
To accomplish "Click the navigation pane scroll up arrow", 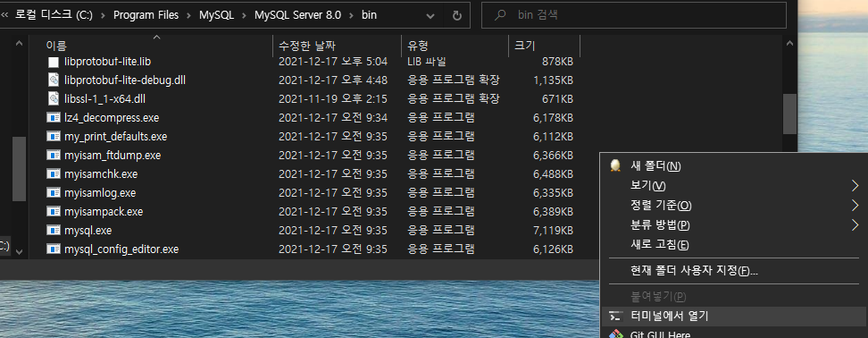I will pyautogui.click(x=20, y=43).
